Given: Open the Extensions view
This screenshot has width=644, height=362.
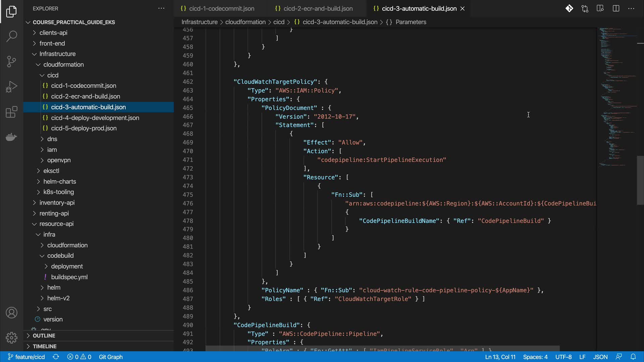Looking at the screenshot, I should (11, 112).
